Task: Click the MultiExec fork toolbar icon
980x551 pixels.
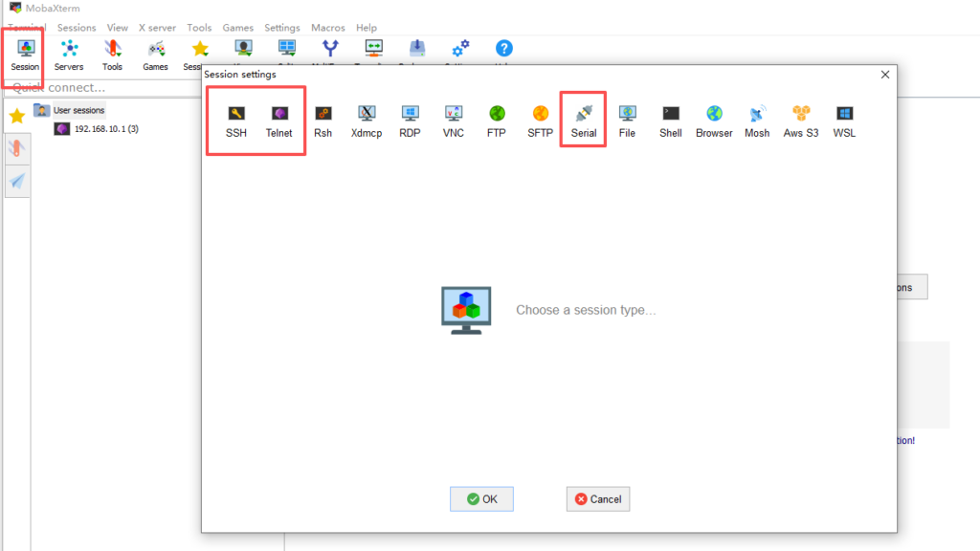Action: click(x=330, y=48)
